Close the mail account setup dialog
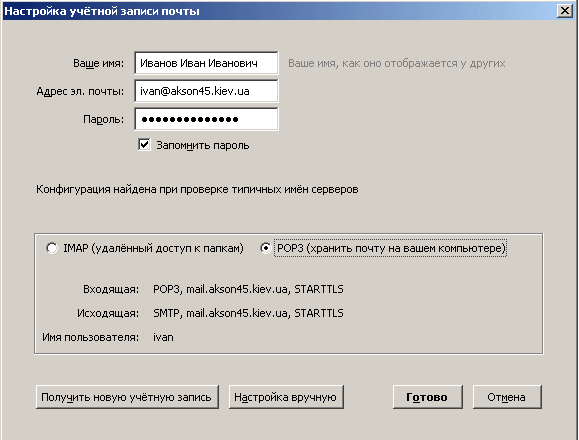 [x=565, y=11]
